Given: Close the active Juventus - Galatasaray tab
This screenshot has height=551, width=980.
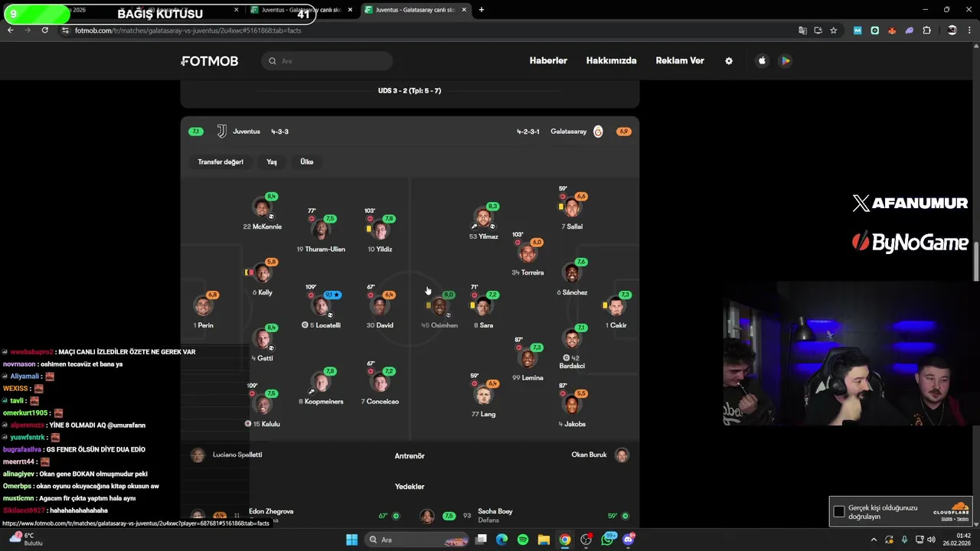Looking at the screenshot, I should click(464, 10).
